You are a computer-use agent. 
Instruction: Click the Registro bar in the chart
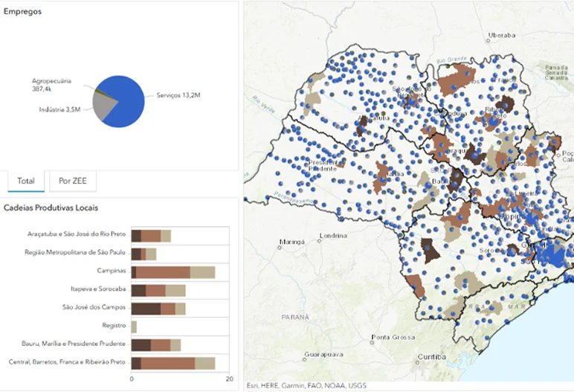pos(134,326)
